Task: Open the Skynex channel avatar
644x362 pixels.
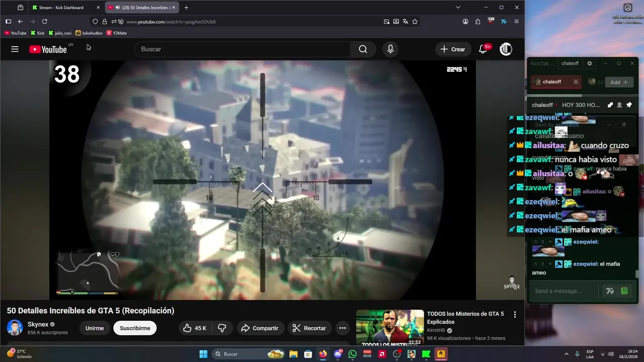Action: coord(15,328)
